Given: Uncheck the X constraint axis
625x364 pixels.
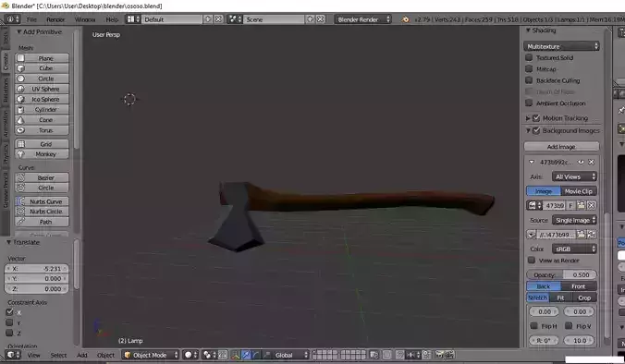Looking at the screenshot, I should click(x=9, y=312).
